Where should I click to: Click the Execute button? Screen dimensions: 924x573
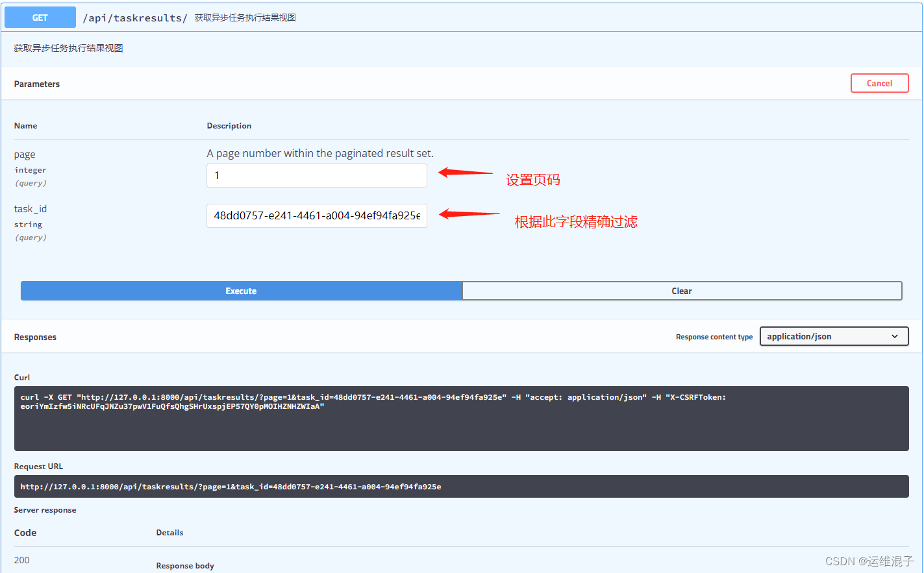[x=241, y=291]
